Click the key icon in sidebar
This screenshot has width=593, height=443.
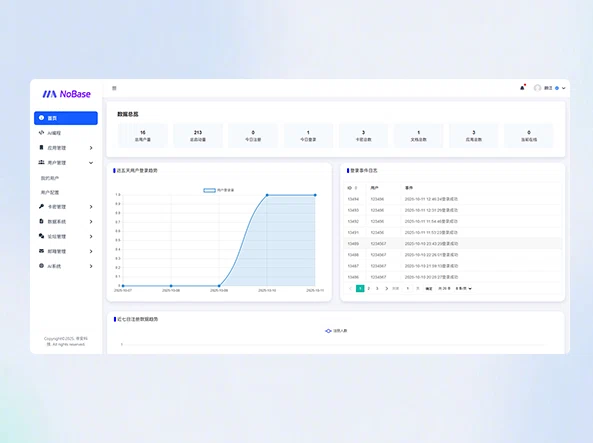click(42, 207)
